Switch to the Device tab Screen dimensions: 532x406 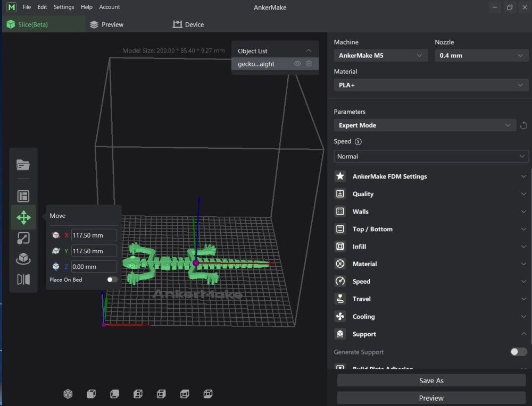188,24
